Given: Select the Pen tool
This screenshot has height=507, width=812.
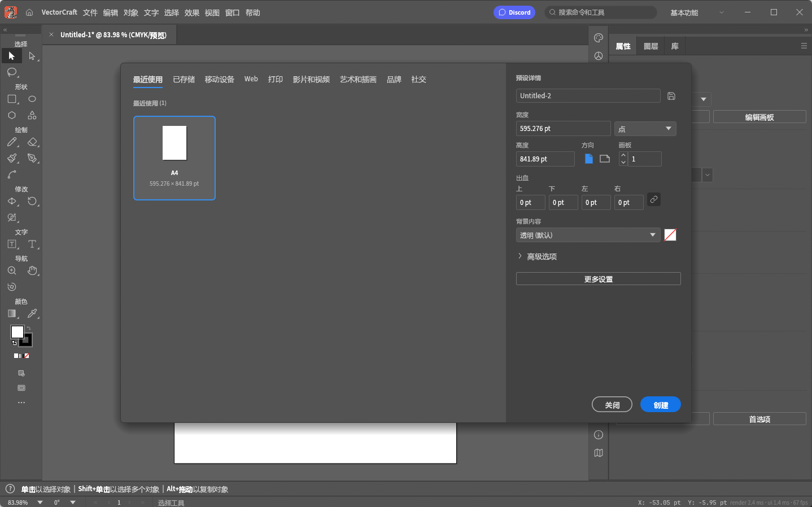Looking at the screenshot, I should (x=32, y=159).
